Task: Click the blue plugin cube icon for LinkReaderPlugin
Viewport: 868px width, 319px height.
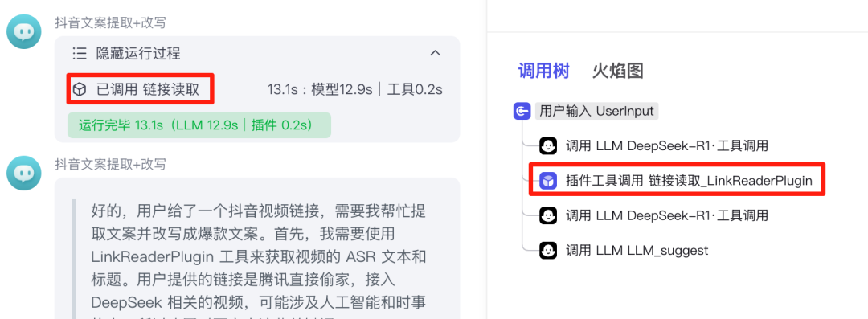Action: pos(548,181)
